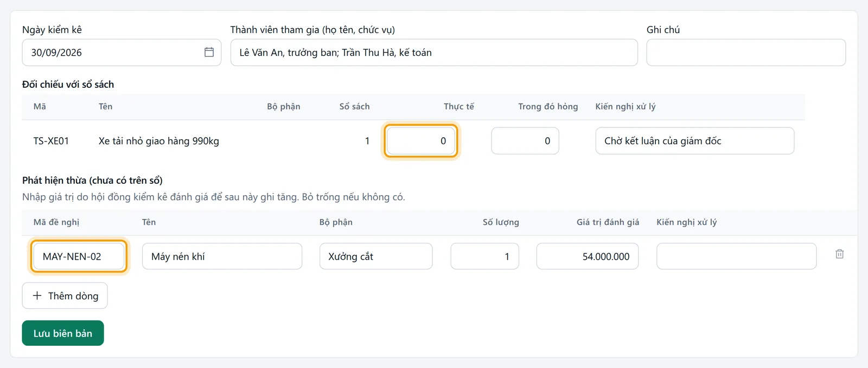The width and height of the screenshot is (868, 368).
Task: Edit Kiến nghị xử lý for TS-XE01
Action: click(x=695, y=141)
